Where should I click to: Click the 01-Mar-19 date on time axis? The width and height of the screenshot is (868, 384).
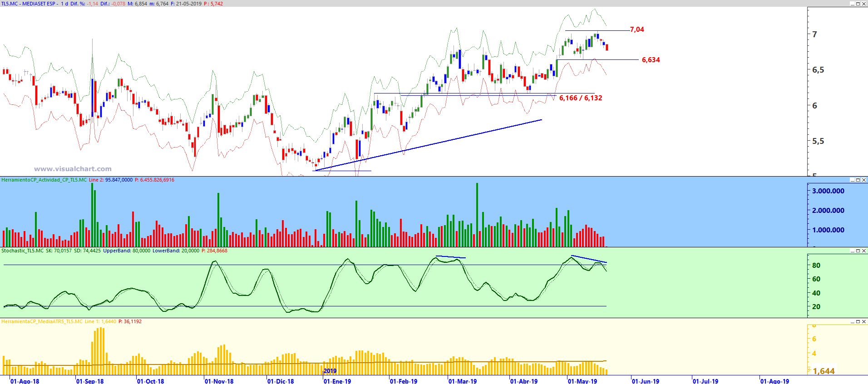[463, 381]
